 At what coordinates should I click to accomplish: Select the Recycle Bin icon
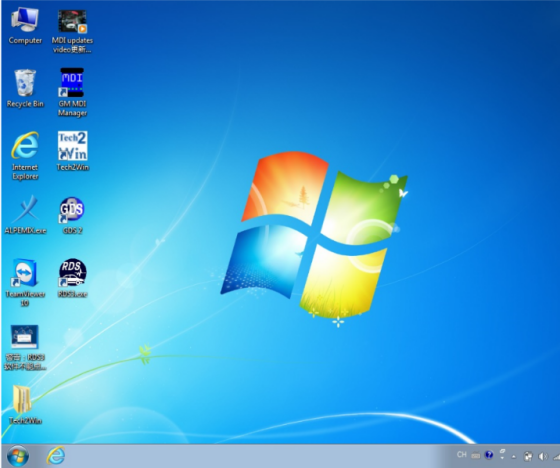tap(25, 88)
